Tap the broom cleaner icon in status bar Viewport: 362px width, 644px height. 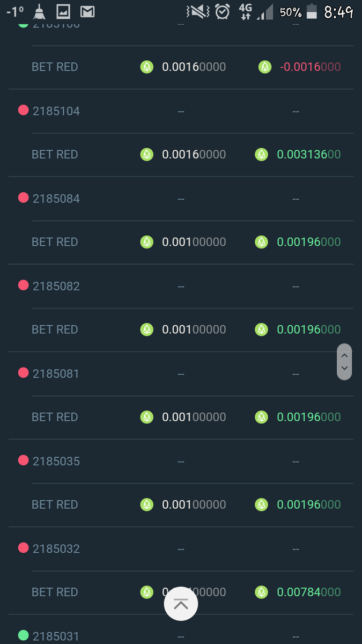[40, 11]
